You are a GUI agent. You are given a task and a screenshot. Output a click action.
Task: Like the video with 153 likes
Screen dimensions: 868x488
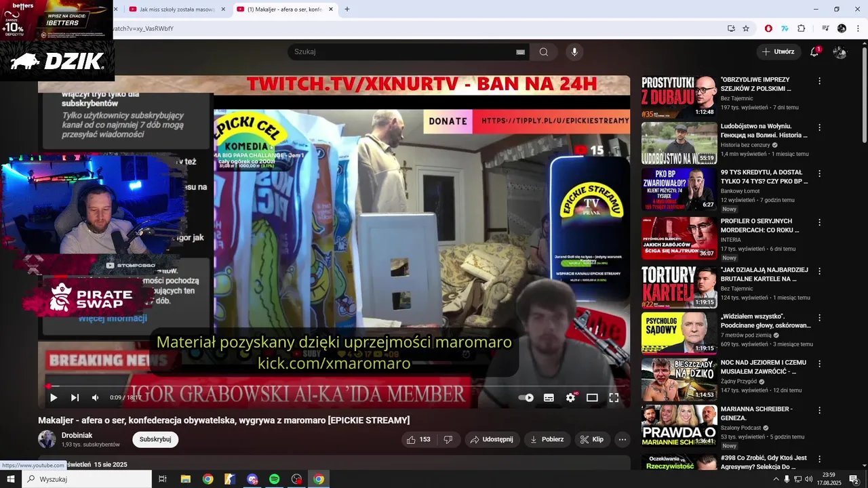pyautogui.click(x=419, y=439)
